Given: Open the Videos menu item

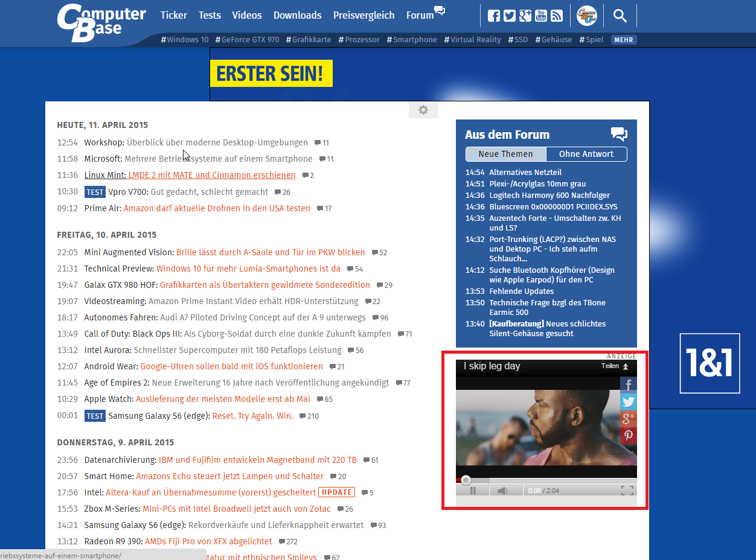Looking at the screenshot, I should 247,15.
